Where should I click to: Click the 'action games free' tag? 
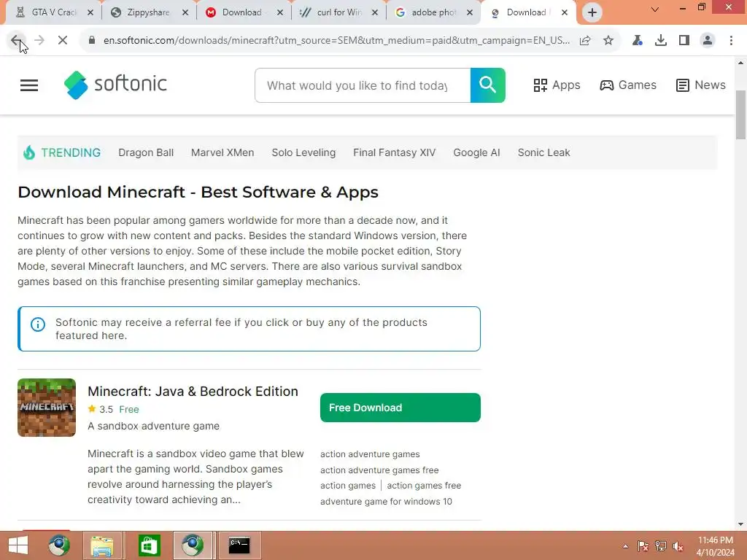[424, 485]
